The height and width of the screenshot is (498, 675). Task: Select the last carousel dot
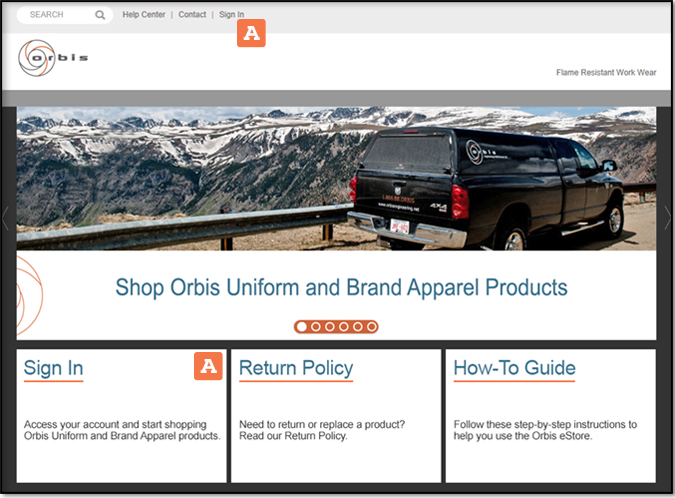tap(371, 326)
